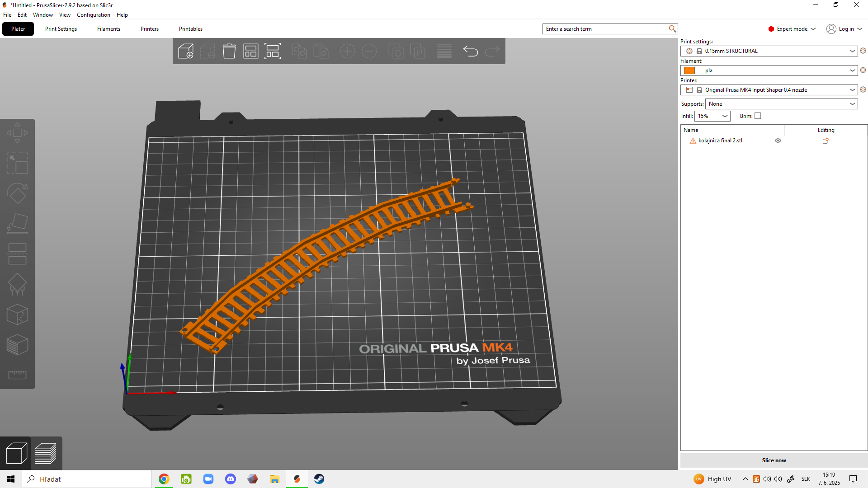Screen dimensions: 868x488
Task: Open the View menu
Action: point(65,15)
